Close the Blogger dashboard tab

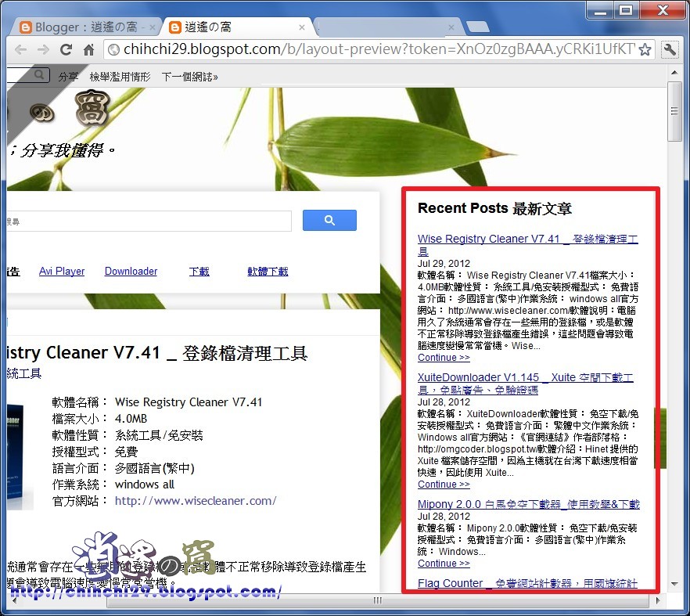(153, 27)
